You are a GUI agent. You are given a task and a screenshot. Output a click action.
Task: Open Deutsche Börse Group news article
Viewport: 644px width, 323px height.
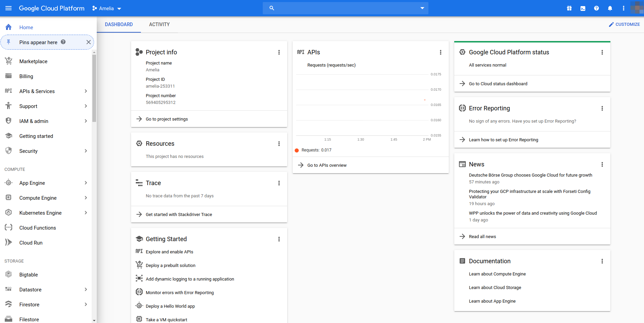point(531,175)
